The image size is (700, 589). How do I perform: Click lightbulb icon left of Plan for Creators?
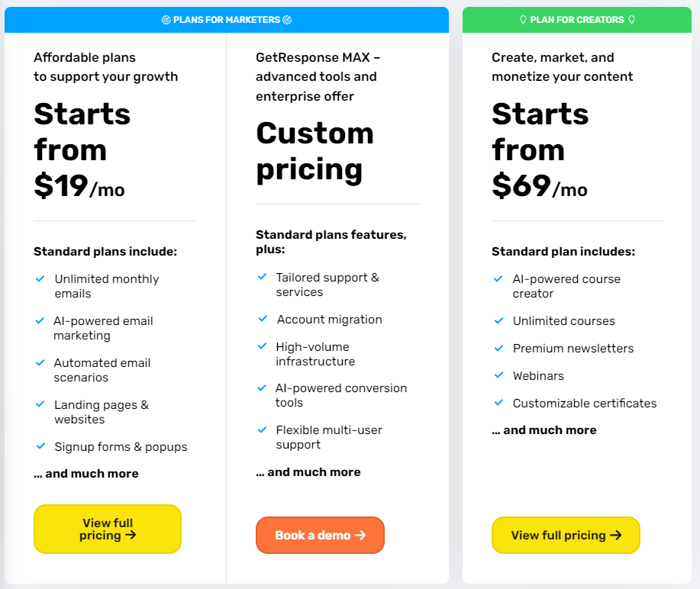(523, 20)
